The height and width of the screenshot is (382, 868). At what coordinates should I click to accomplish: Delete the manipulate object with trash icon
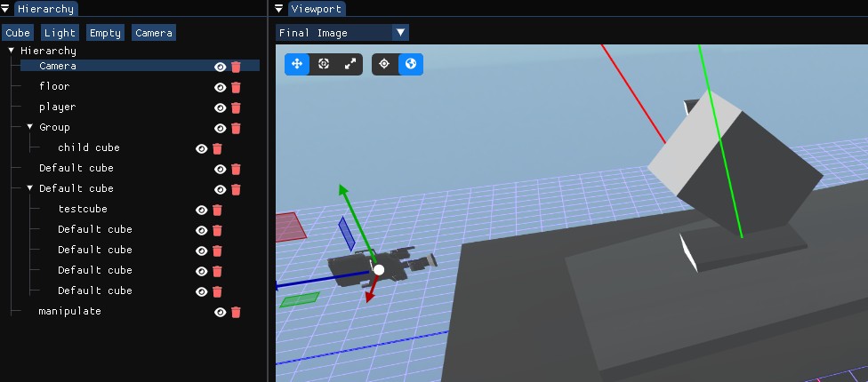pos(236,312)
